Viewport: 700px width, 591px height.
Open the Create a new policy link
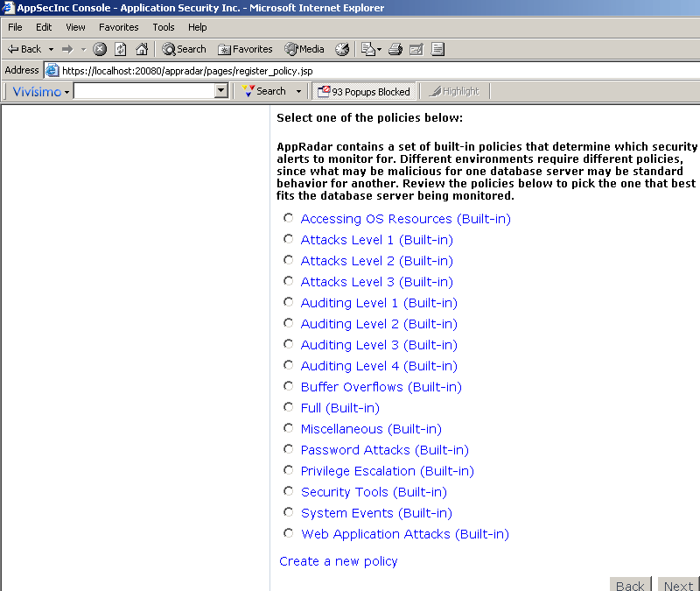click(339, 561)
